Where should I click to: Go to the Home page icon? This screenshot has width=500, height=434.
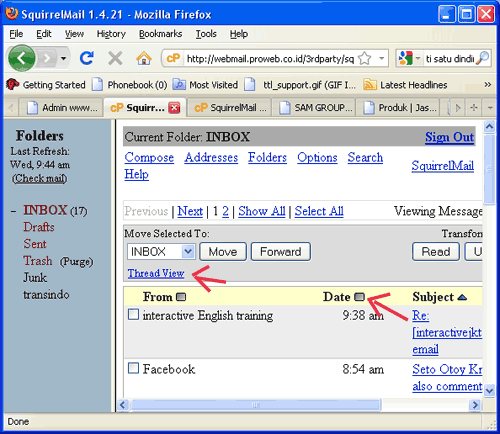click(x=144, y=59)
